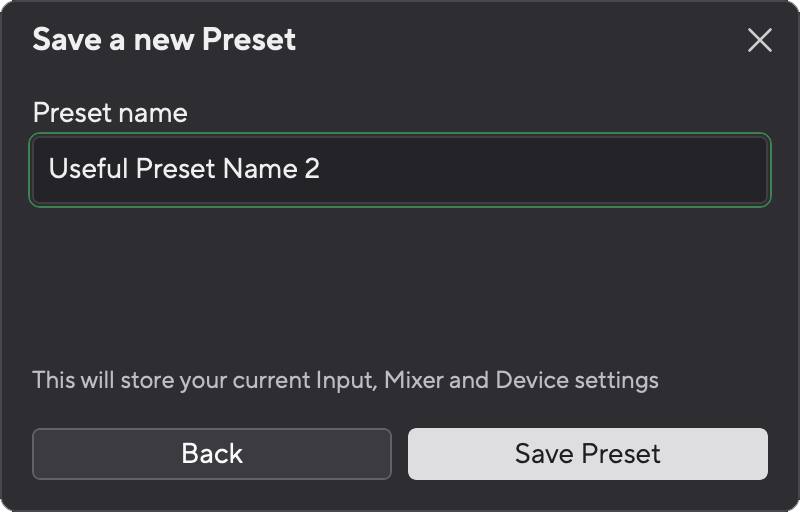
Task: Hit the X in the dialog corner
Action: coord(760,40)
